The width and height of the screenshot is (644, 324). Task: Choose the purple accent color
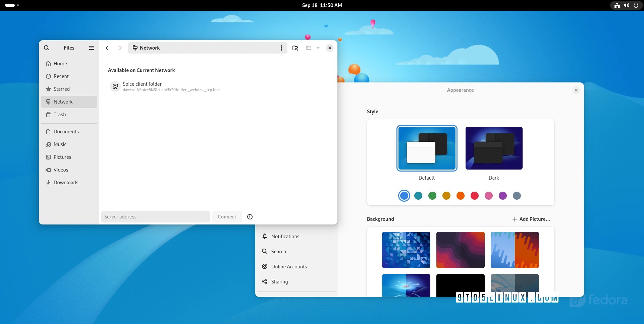pos(503,196)
